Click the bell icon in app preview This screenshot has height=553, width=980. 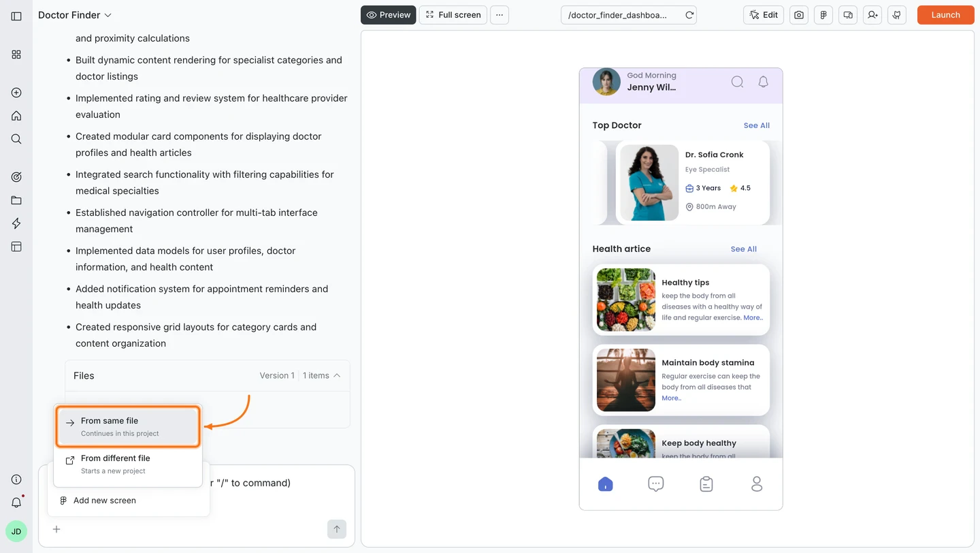point(764,82)
